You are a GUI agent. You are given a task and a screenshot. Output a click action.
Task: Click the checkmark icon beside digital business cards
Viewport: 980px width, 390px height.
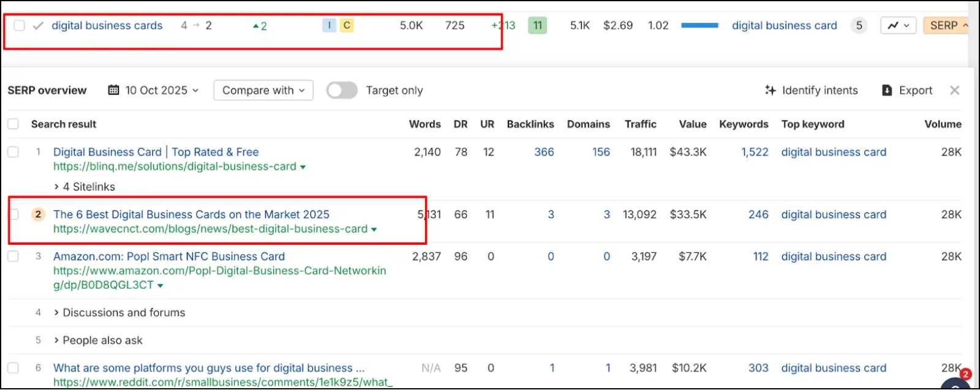coord(38,26)
